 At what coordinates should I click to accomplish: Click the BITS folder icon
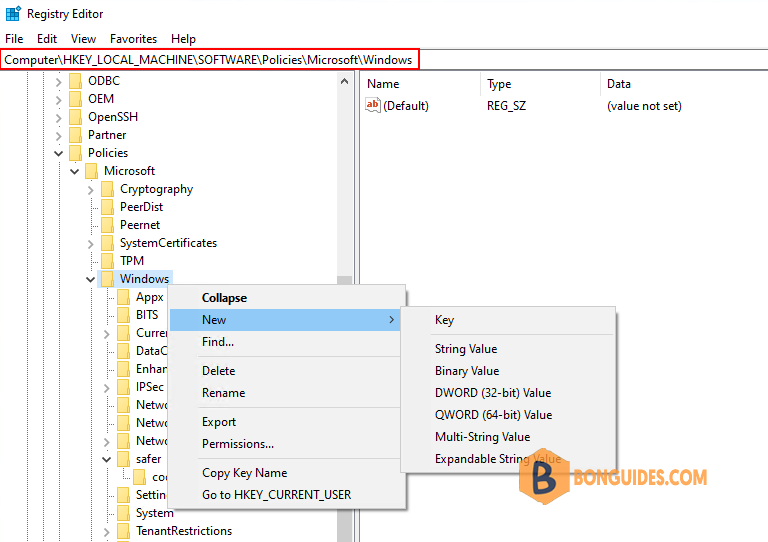pyautogui.click(x=124, y=315)
